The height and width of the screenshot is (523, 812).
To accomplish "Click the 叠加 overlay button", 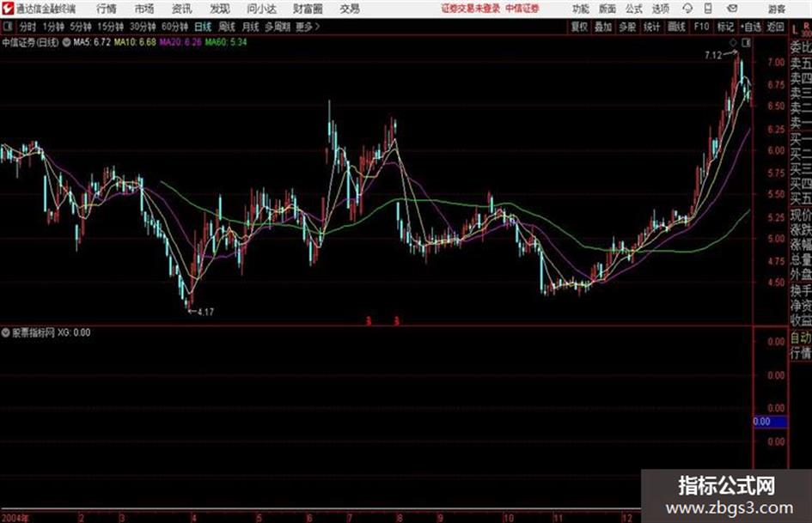I will pos(603,27).
